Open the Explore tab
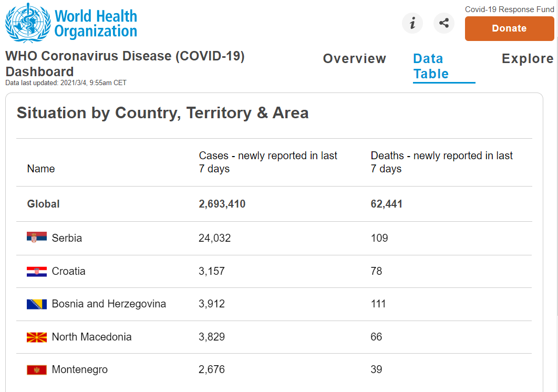The height and width of the screenshot is (392, 558). point(528,58)
